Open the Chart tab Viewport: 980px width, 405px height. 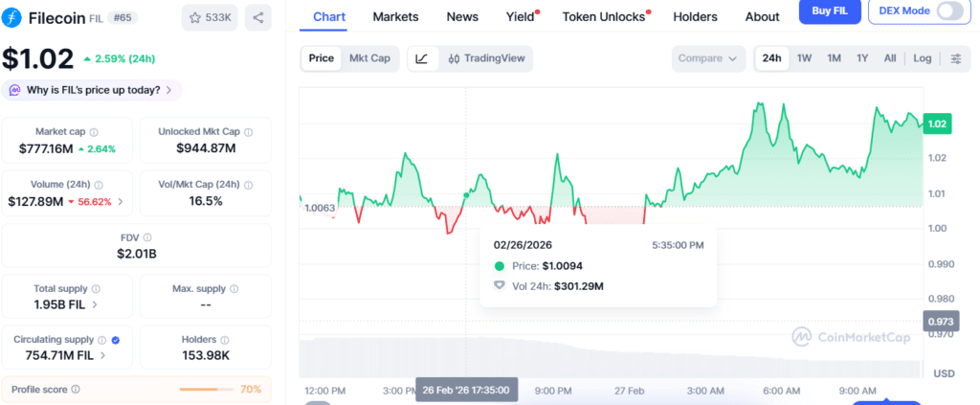point(329,17)
